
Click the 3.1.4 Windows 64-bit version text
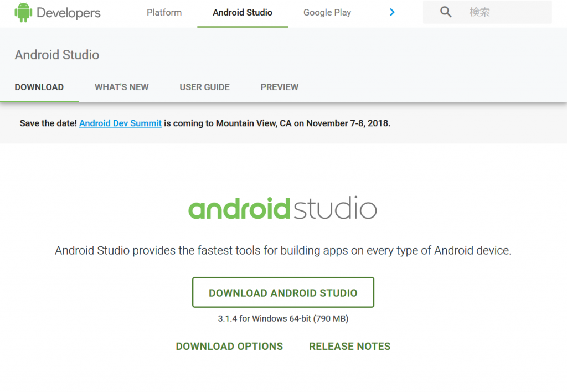(x=283, y=319)
